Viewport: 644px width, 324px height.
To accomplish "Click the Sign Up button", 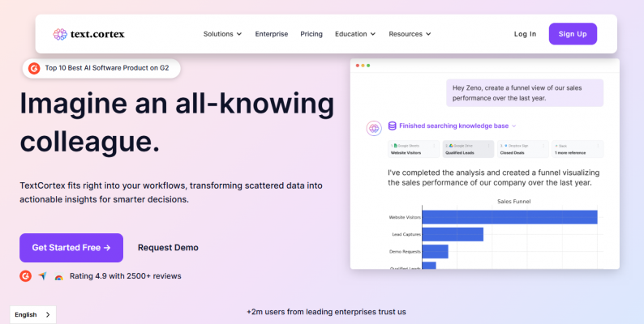I will pyautogui.click(x=573, y=34).
